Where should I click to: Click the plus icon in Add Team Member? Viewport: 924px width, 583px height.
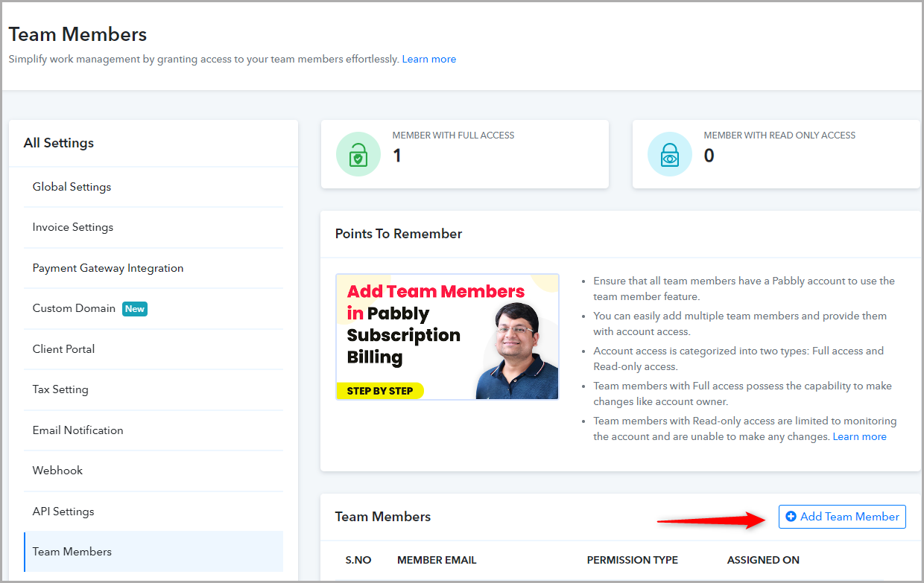coord(791,517)
